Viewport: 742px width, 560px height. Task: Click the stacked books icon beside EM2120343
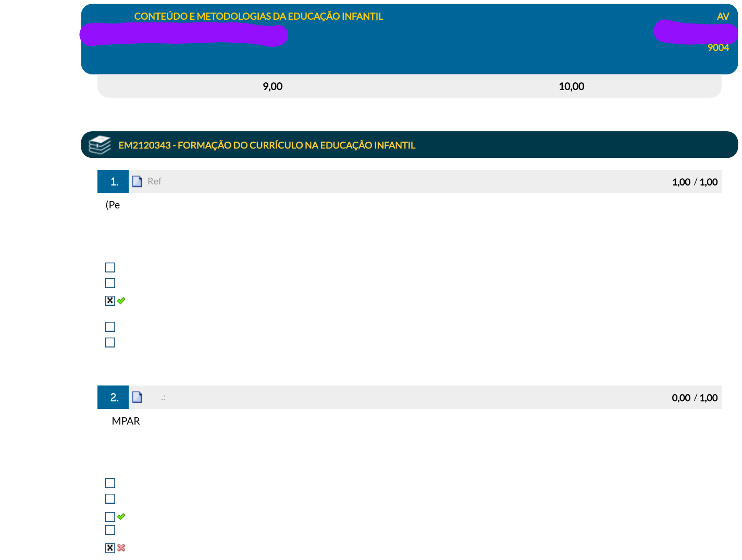tap(100, 145)
